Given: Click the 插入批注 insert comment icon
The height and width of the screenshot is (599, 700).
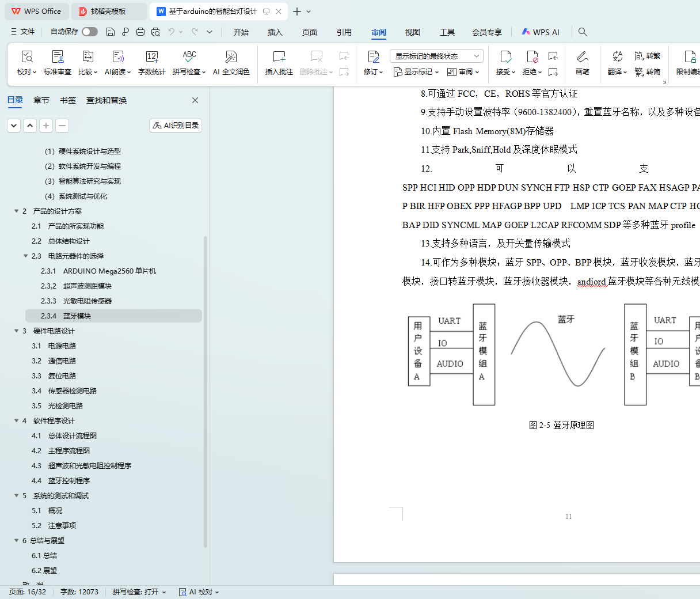Looking at the screenshot, I should coord(279,57).
